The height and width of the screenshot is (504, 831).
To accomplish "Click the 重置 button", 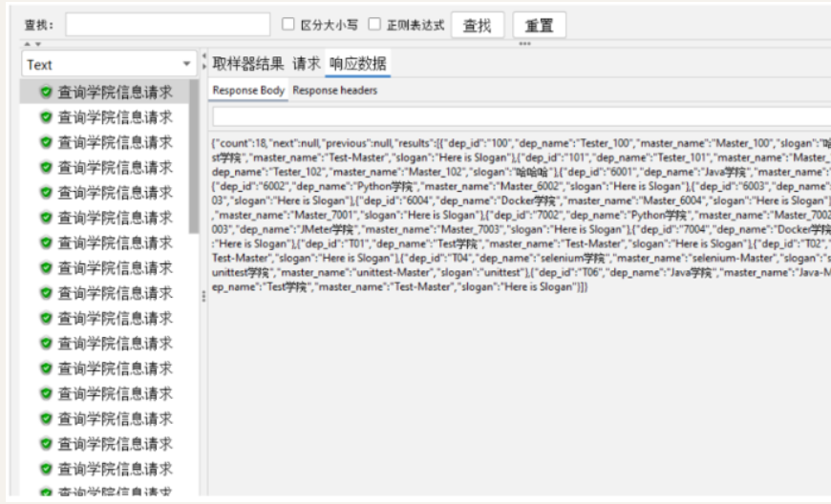I will tap(539, 26).
